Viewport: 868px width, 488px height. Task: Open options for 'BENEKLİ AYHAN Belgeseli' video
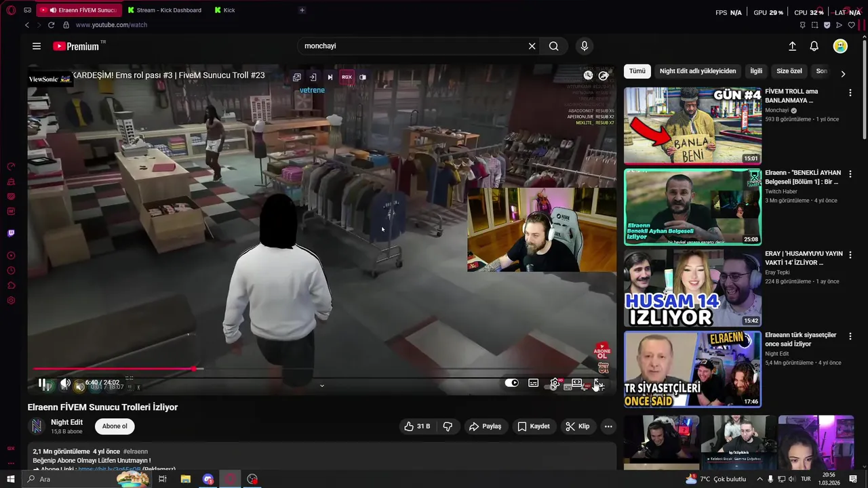click(850, 174)
